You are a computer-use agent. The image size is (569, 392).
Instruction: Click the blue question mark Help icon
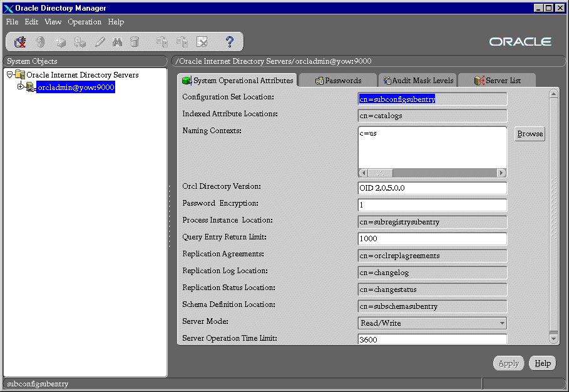point(230,42)
